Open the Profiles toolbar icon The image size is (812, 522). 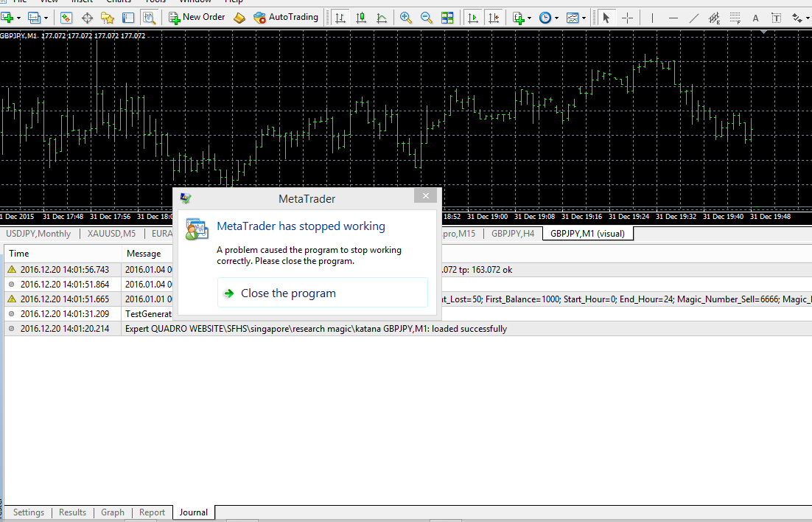point(34,18)
